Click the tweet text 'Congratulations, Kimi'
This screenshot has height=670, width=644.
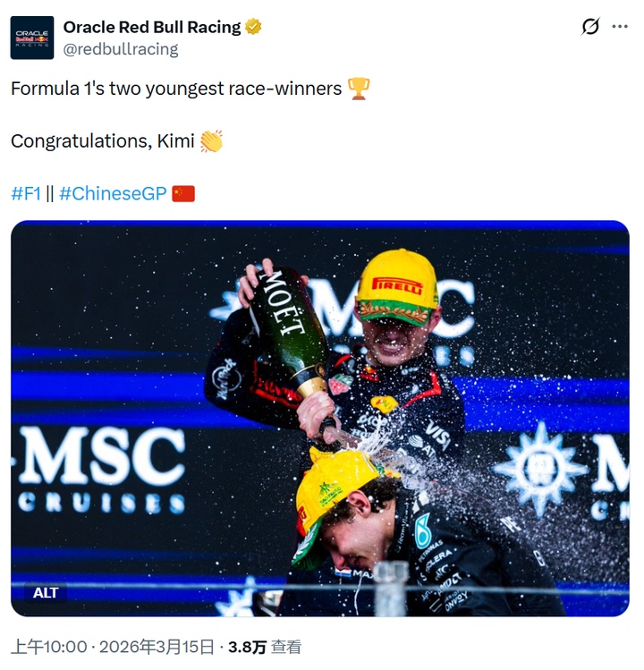[103, 141]
